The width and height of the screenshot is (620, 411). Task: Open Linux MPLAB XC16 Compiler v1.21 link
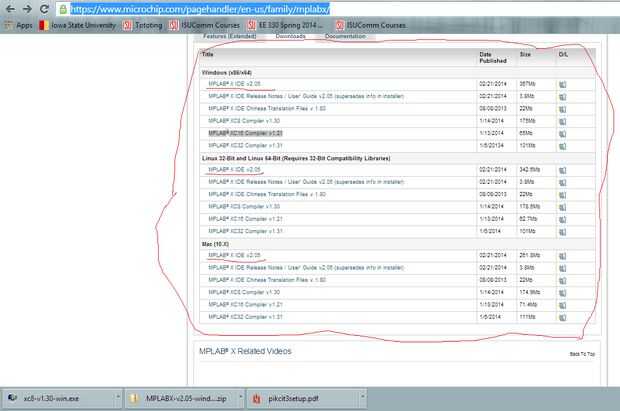[x=246, y=219]
